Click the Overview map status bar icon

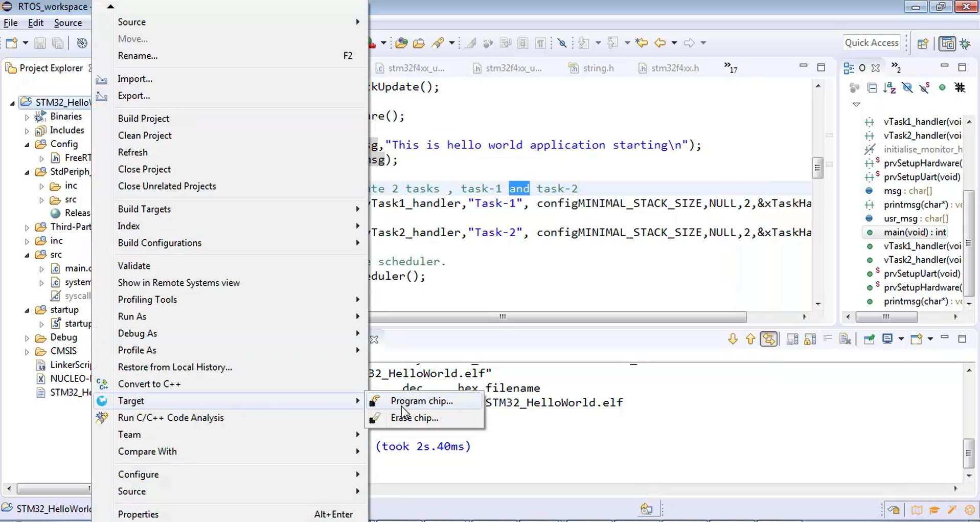tap(917, 510)
